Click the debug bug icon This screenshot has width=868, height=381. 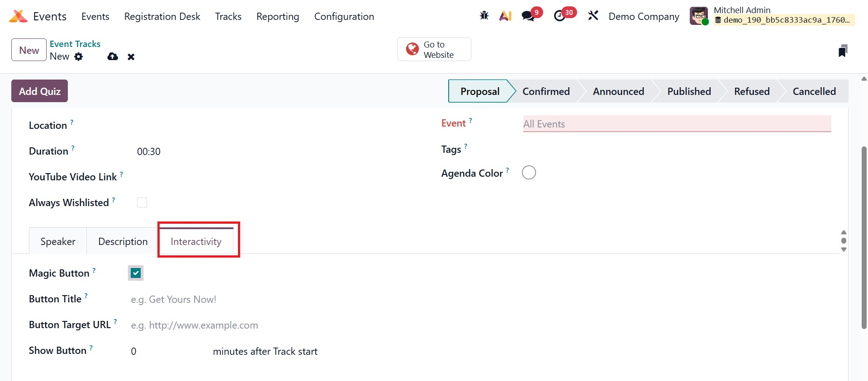click(484, 16)
